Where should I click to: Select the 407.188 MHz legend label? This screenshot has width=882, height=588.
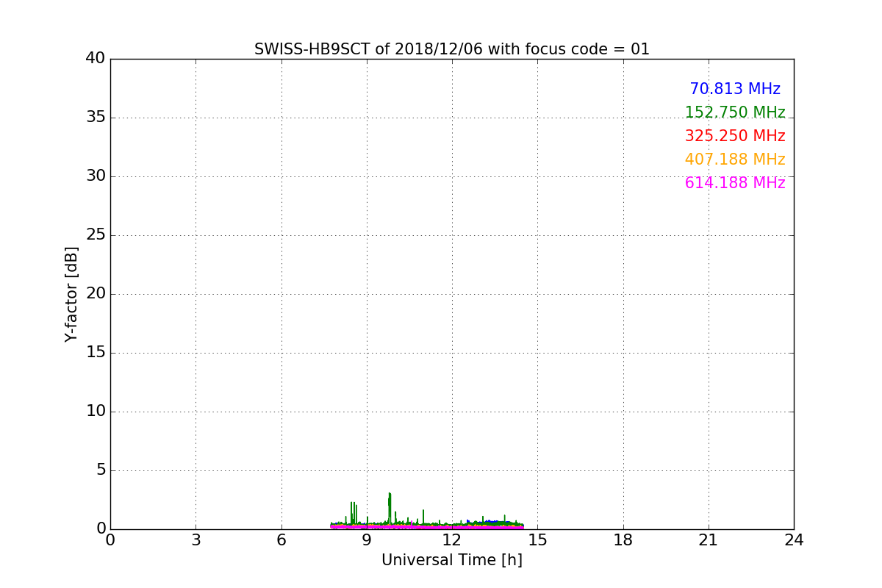click(735, 159)
